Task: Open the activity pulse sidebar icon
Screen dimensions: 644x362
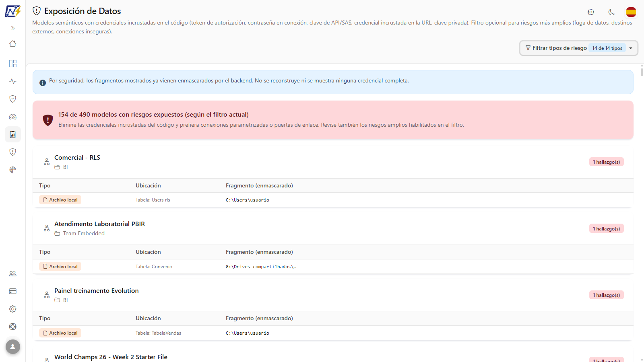Action: (13, 81)
